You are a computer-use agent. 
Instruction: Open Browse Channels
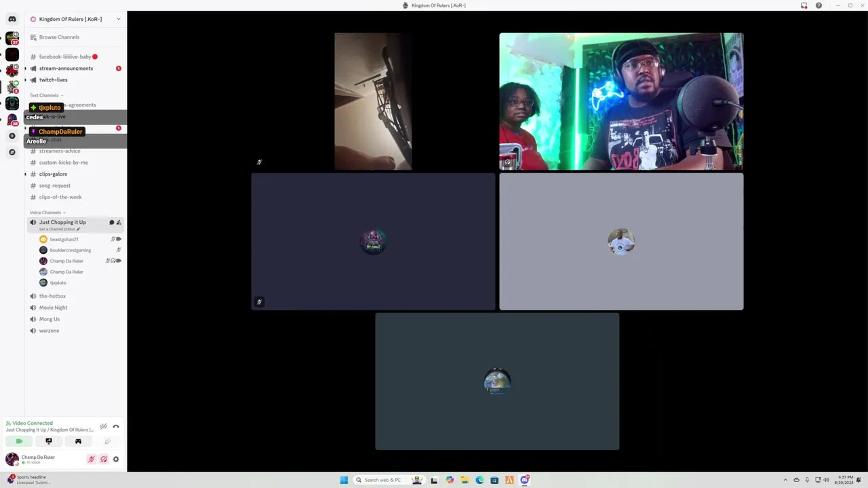pyautogui.click(x=59, y=37)
